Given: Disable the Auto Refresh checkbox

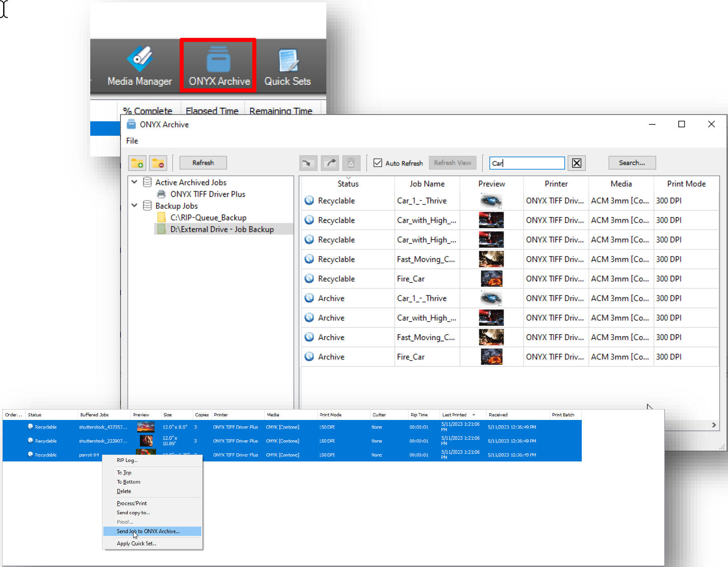Looking at the screenshot, I should [x=378, y=163].
